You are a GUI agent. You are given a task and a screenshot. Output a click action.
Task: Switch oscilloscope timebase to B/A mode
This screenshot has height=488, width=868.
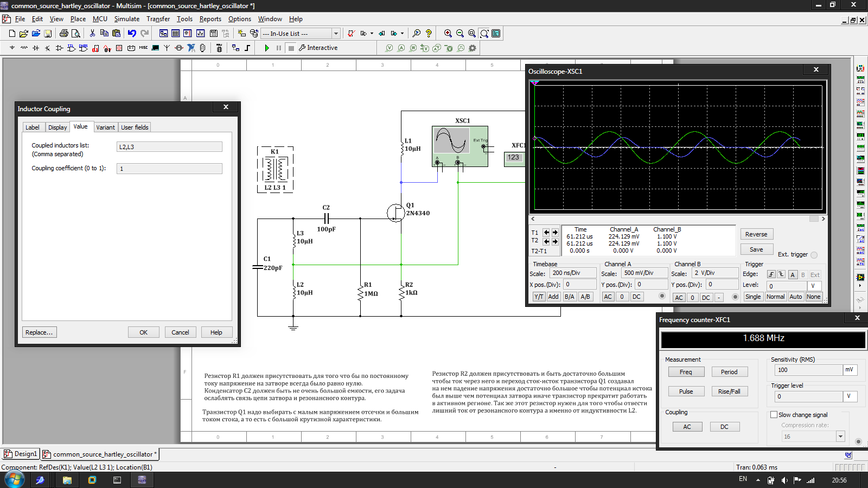569,297
